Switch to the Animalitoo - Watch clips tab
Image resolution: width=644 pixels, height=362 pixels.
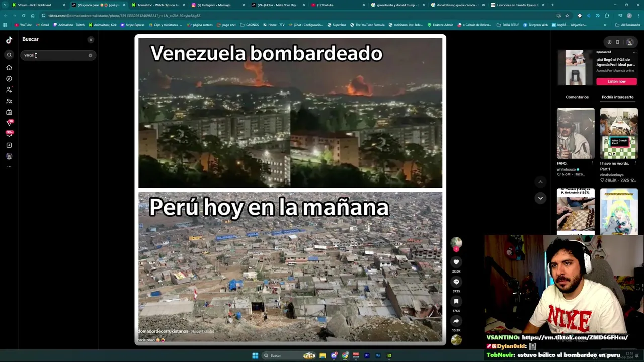(x=157, y=5)
